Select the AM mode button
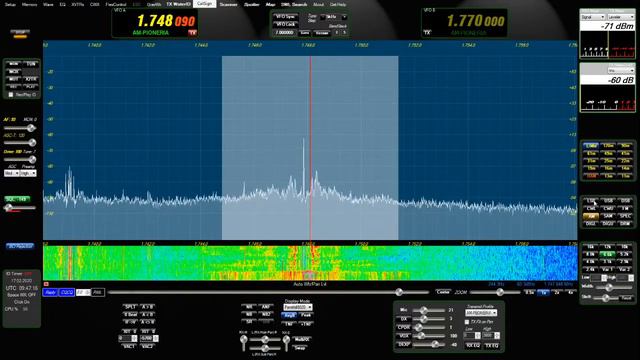The width and height of the screenshot is (640, 360). pos(591,216)
